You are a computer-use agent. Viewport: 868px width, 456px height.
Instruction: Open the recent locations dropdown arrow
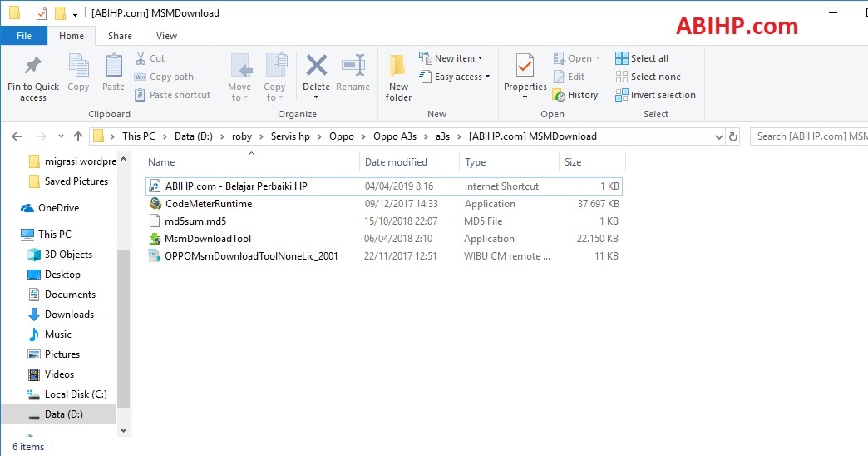click(x=61, y=136)
